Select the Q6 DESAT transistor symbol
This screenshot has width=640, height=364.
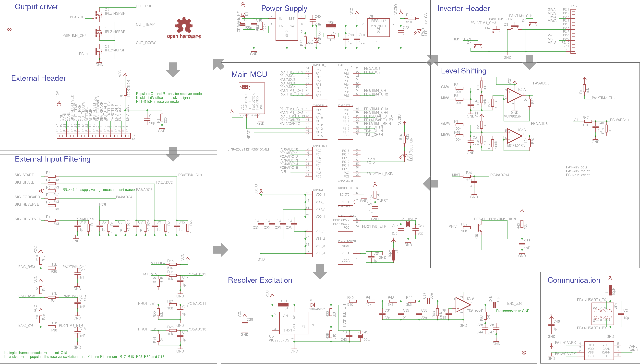pyautogui.click(x=479, y=228)
